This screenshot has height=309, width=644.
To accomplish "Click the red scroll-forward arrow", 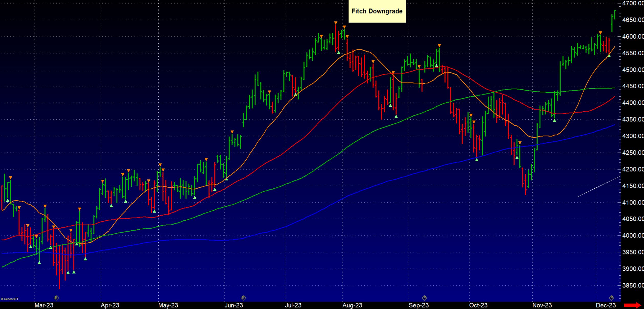I will [632, 305].
